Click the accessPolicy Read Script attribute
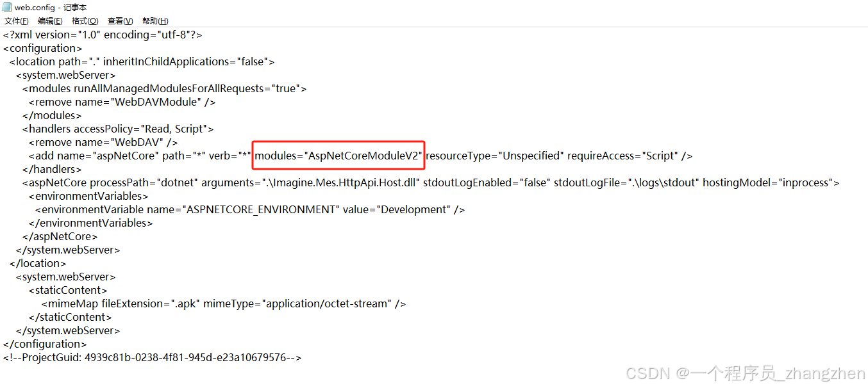Screen dimensions: 868x388 point(141,128)
